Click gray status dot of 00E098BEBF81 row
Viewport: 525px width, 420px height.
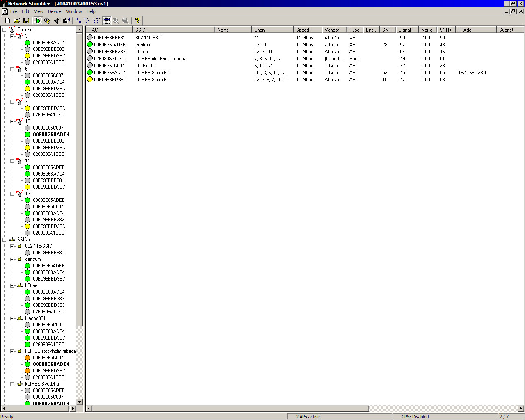(90, 38)
